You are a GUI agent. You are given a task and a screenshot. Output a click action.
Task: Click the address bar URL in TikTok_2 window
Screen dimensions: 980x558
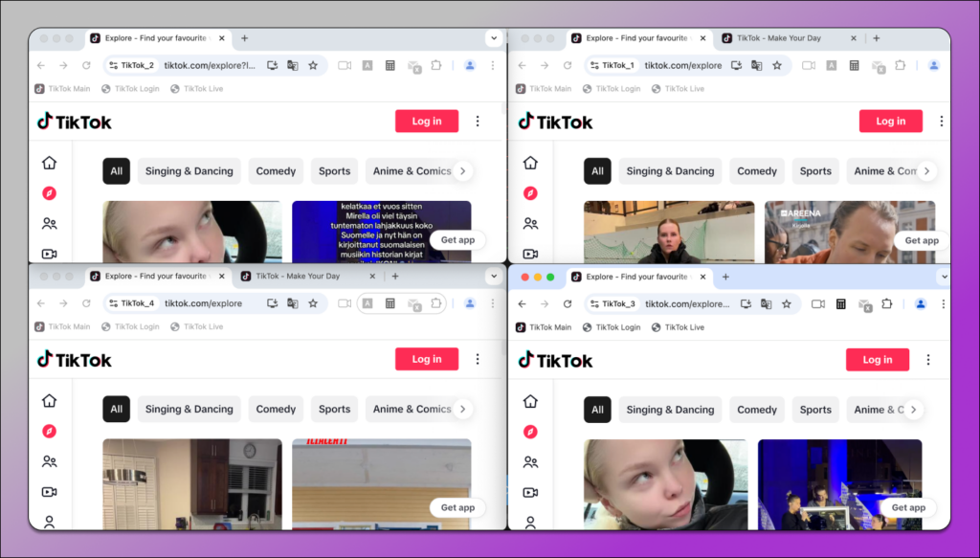[210, 65]
